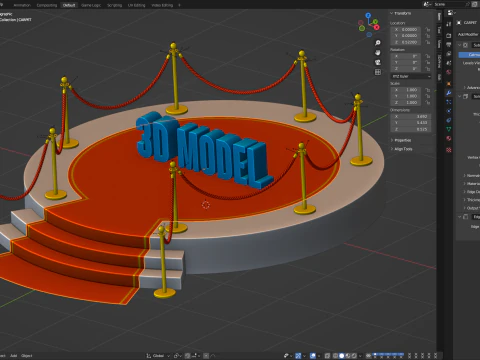This screenshot has height=360, width=480.
Task: Open the Scene properties tab icon
Action: pos(449,63)
